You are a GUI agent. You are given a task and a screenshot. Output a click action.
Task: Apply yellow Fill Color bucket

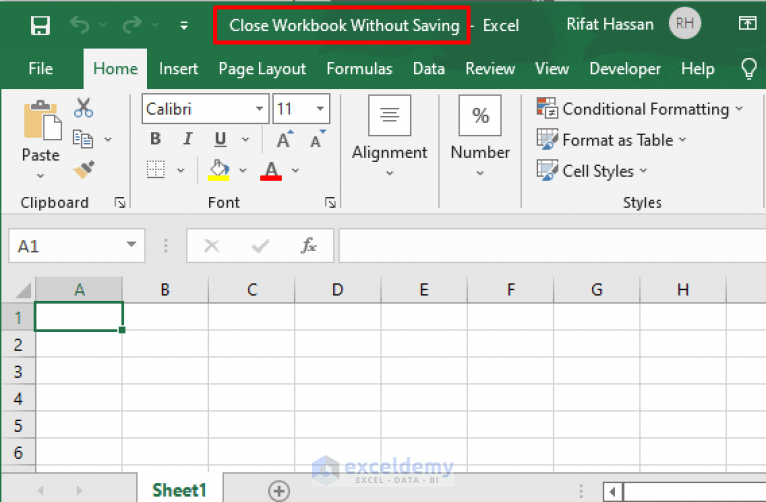218,170
